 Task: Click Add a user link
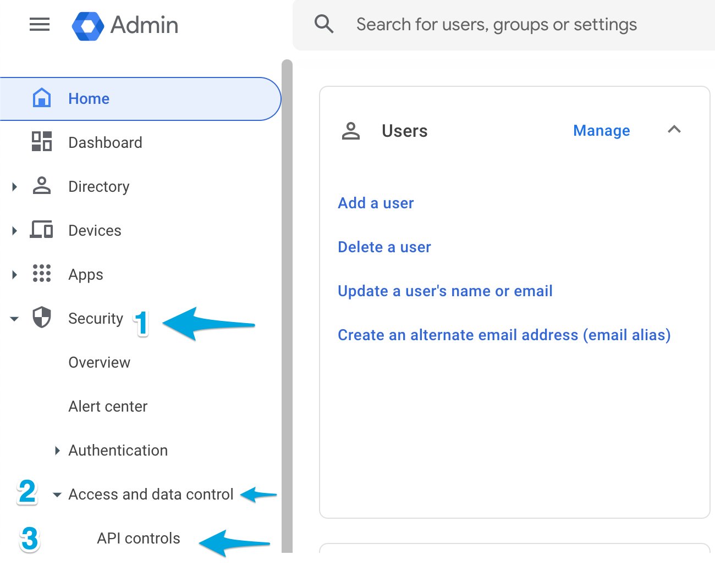click(x=376, y=203)
